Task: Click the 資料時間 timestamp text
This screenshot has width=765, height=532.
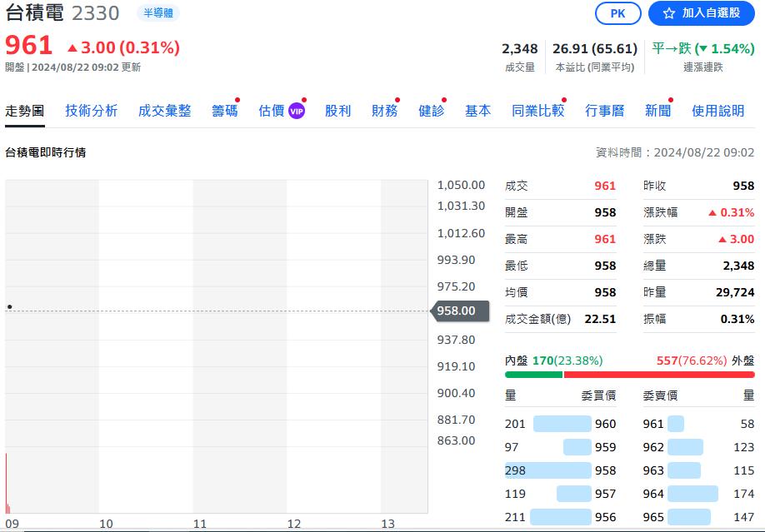Action: [x=675, y=152]
